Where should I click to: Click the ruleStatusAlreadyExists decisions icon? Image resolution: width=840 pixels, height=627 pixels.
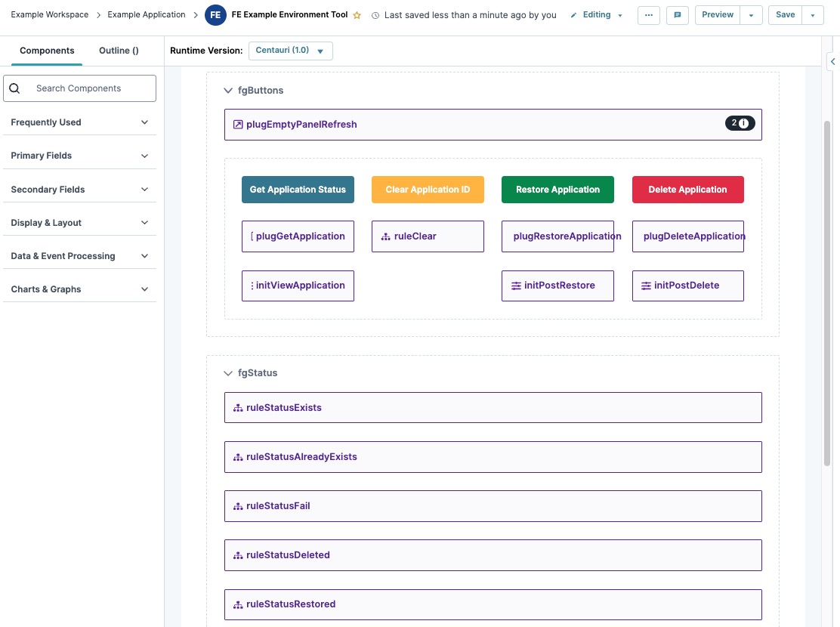tap(238, 457)
